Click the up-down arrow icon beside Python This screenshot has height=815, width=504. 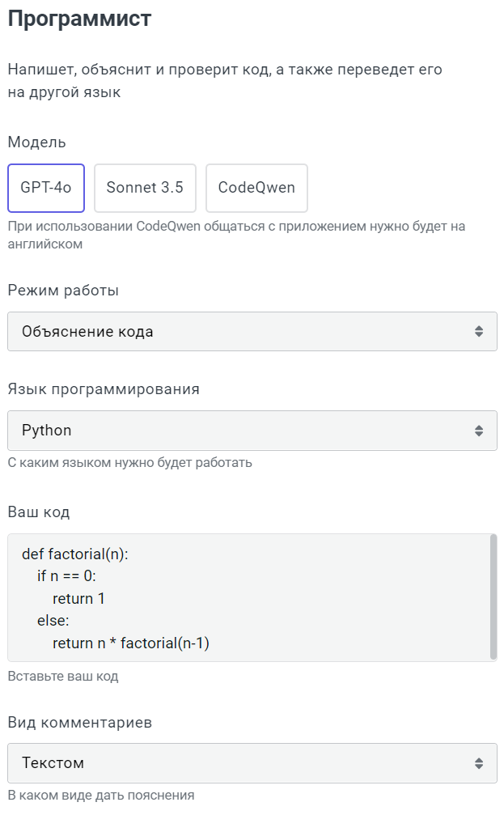point(479,431)
